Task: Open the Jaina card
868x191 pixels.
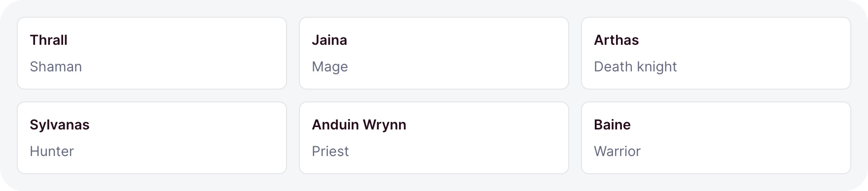Action: click(x=434, y=53)
